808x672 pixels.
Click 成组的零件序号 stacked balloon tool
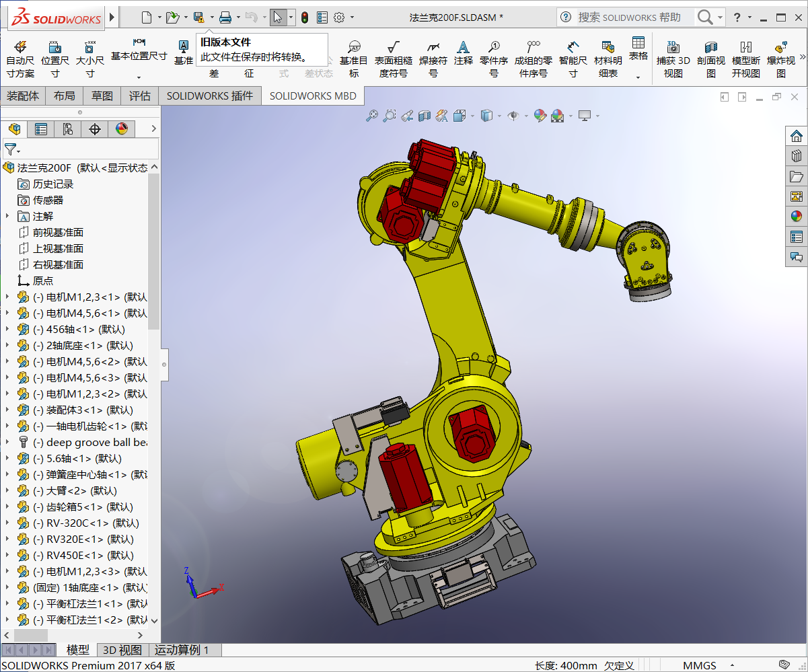[x=534, y=59]
